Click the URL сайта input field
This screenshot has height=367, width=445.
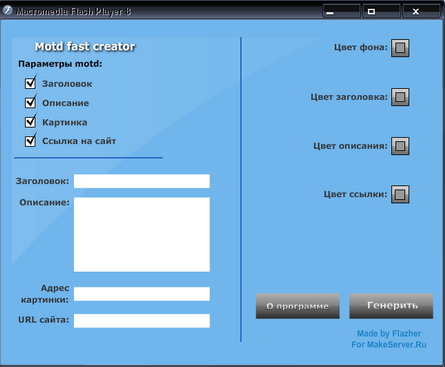point(142,321)
